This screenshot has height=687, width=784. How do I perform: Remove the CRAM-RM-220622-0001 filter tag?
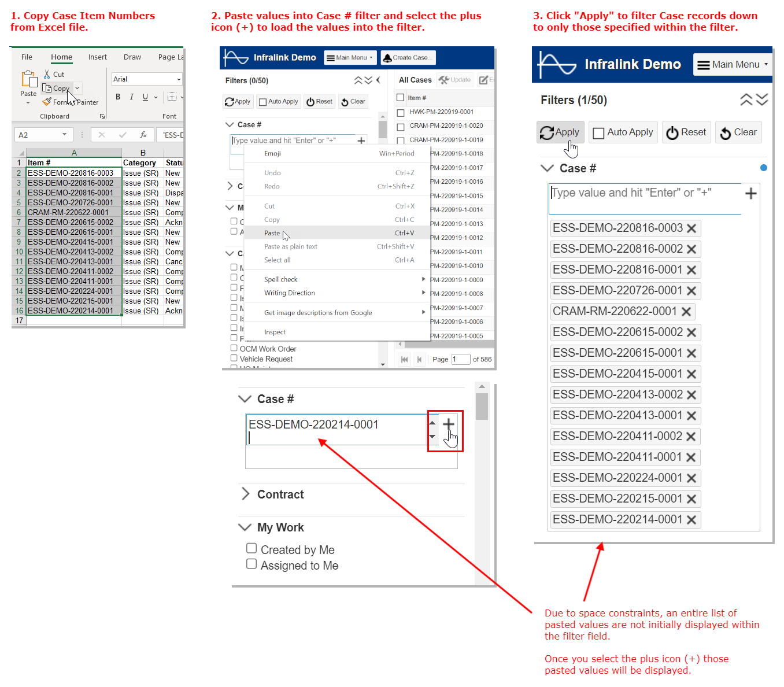[x=686, y=312]
